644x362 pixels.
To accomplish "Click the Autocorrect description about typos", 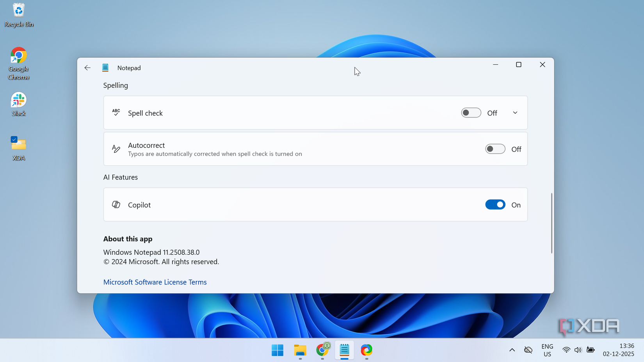I will pos(215,154).
